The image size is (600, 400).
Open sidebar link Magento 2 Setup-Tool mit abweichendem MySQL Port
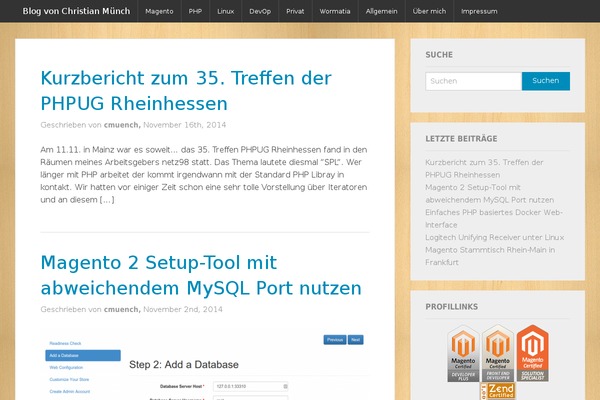pos(489,193)
